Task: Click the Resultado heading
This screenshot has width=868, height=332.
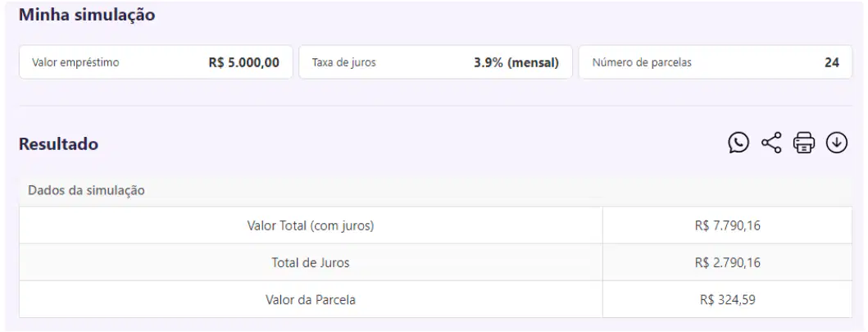Action: 59,144
